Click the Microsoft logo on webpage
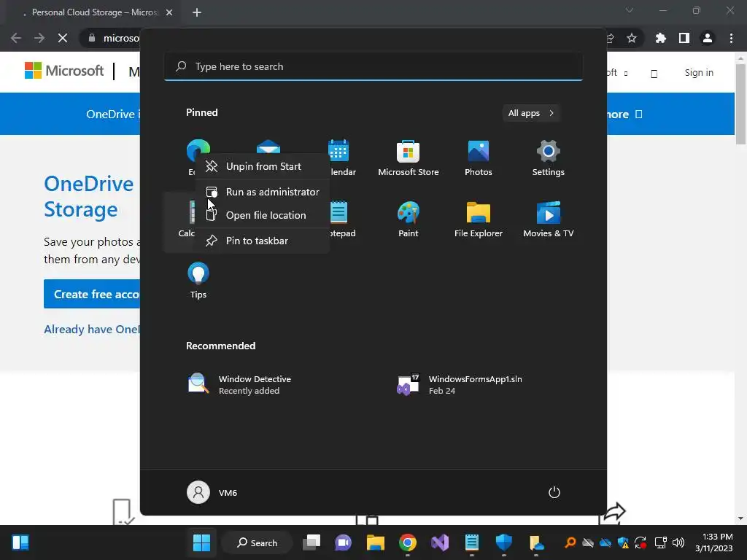The width and height of the screenshot is (747, 560). [64, 71]
